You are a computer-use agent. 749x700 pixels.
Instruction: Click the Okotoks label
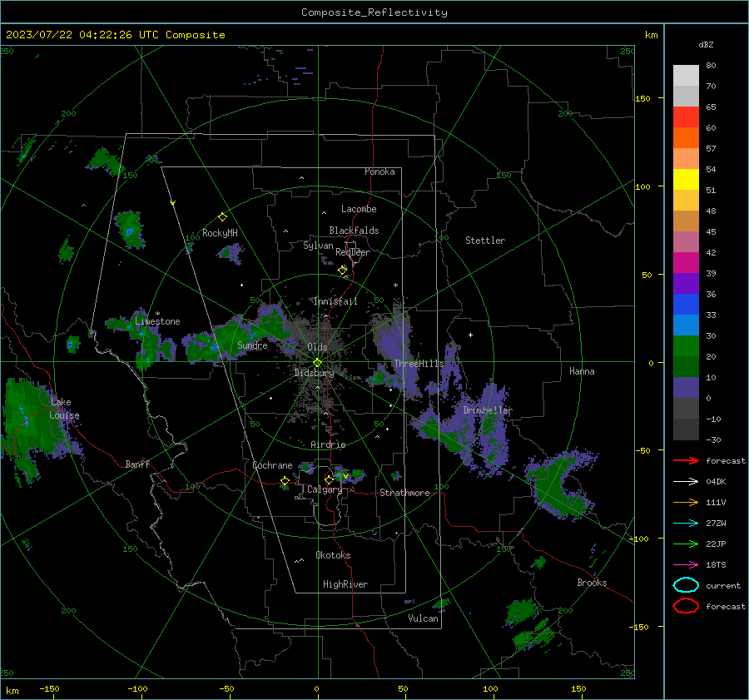[333, 555]
